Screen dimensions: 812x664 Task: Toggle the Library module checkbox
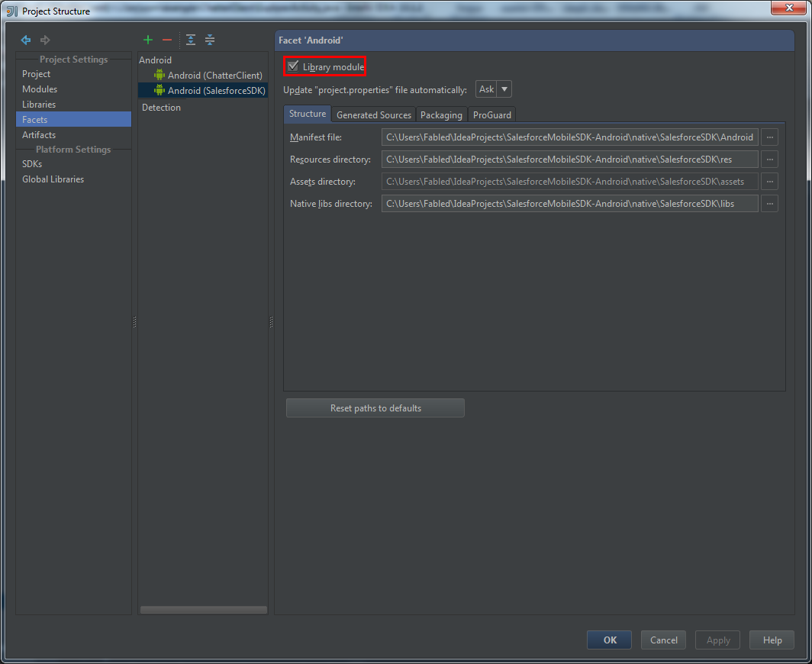pos(293,66)
